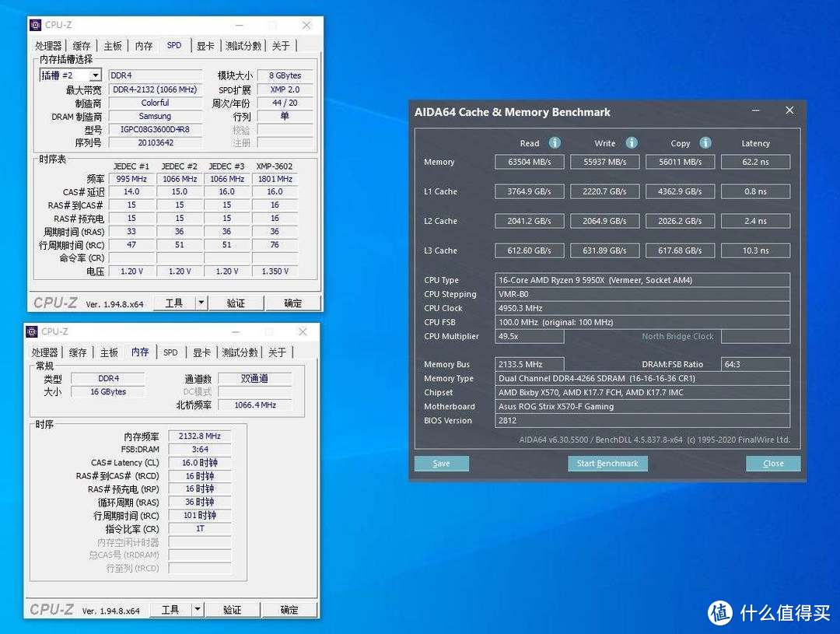
Task: Open 主板 tab in upper CPU-Z window
Action: pyautogui.click(x=113, y=46)
